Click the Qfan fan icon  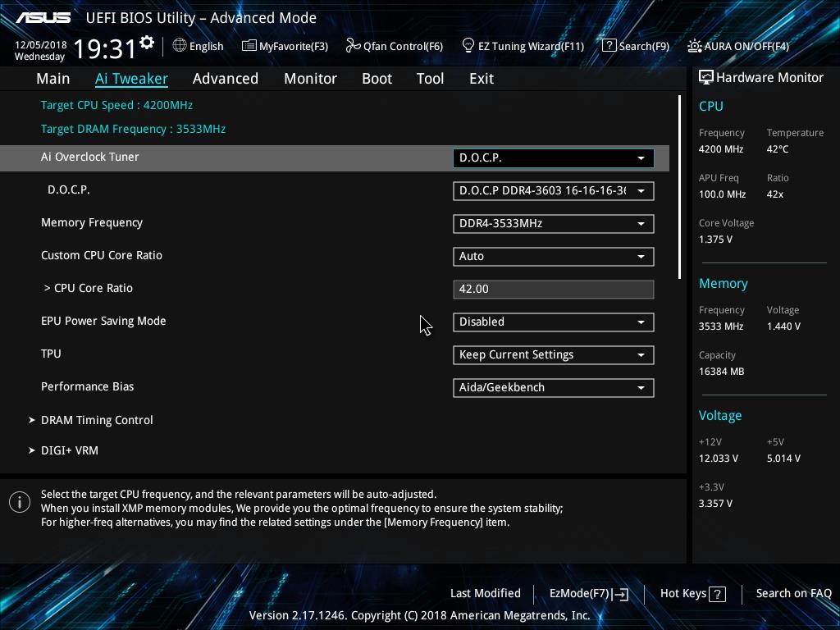tap(353, 46)
